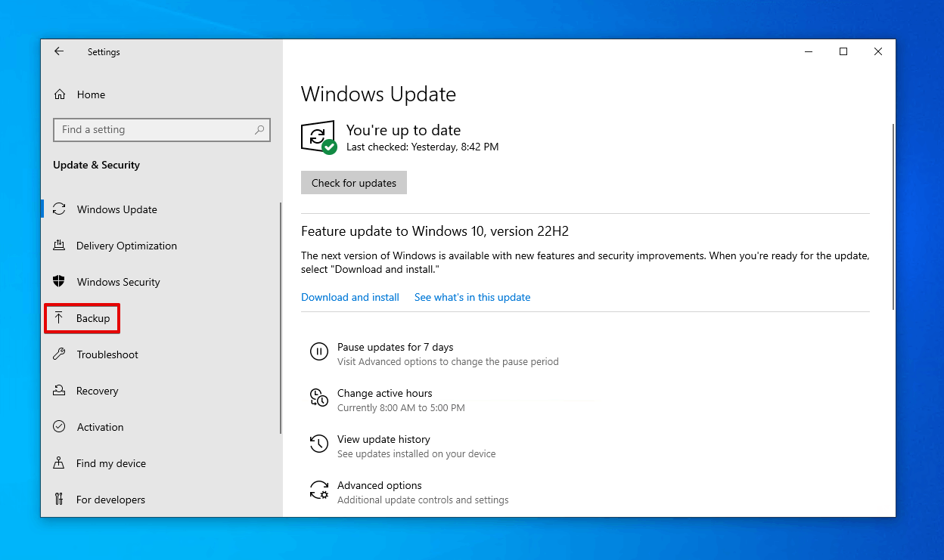Image resolution: width=944 pixels, height=560 pixels.
Task: Click "See updates installed on your device" text
Action: [417, 453]
